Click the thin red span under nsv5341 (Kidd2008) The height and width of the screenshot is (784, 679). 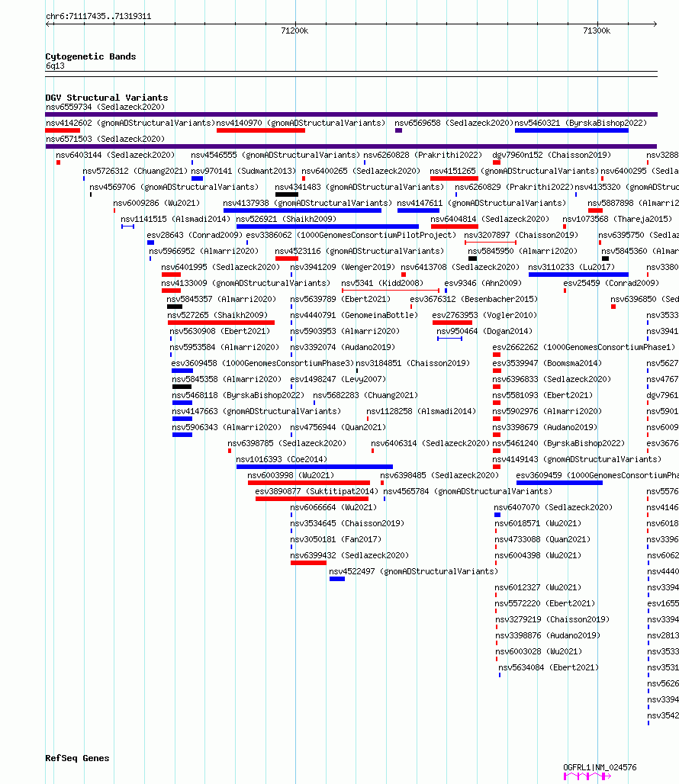(x=391, y=291)
